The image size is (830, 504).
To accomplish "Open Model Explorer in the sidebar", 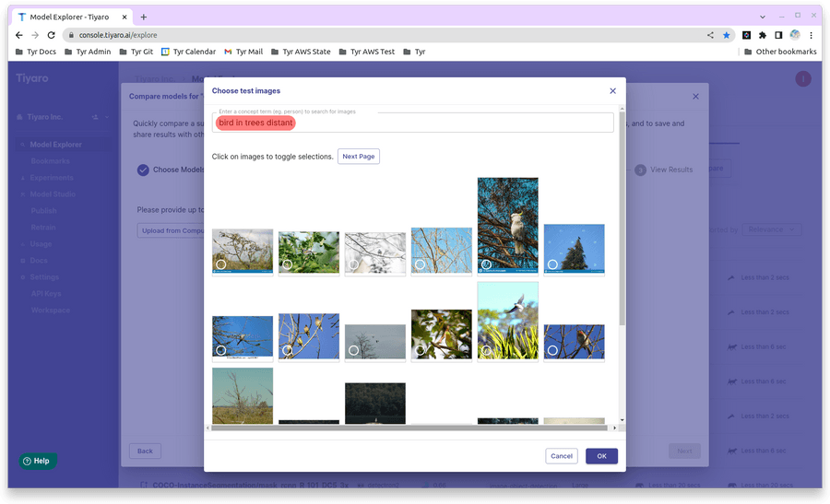I will point(55,145).
